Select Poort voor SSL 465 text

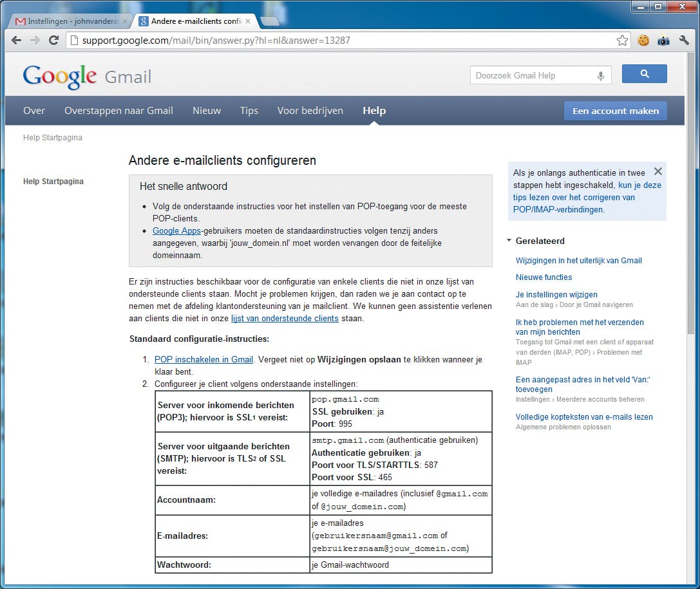click(x=352, y=477)
